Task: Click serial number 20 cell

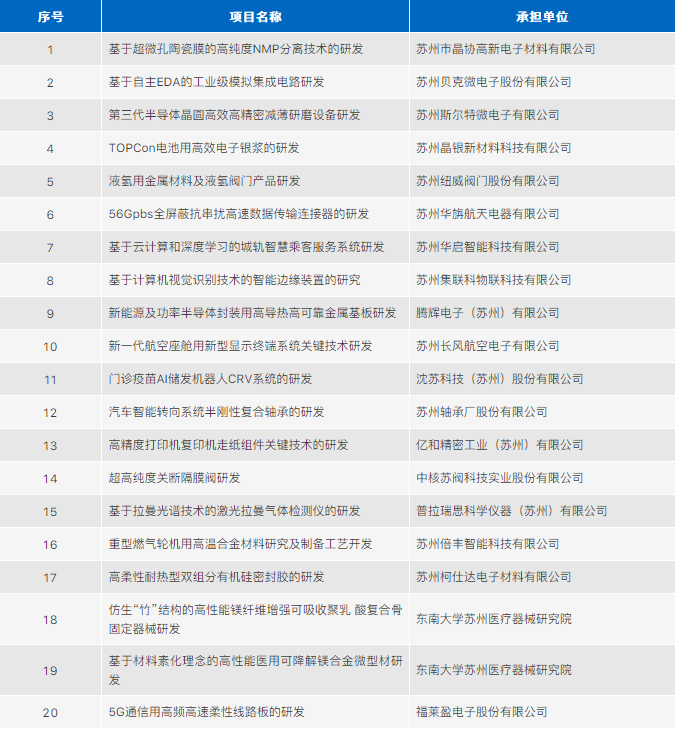Action: [x=50, y=712]
